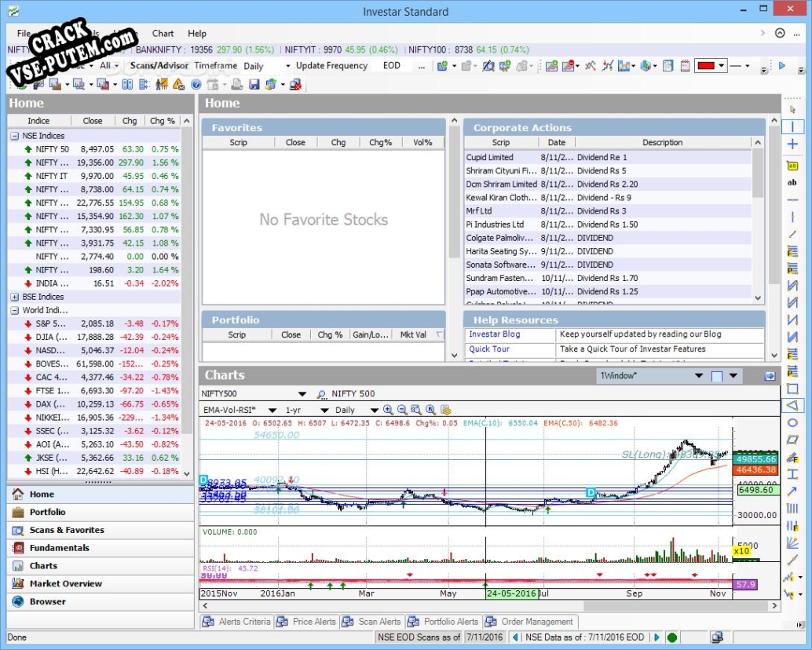Open the 1-yr period dropdown
This screenshot has height=650, width=812.
point(324,411)
